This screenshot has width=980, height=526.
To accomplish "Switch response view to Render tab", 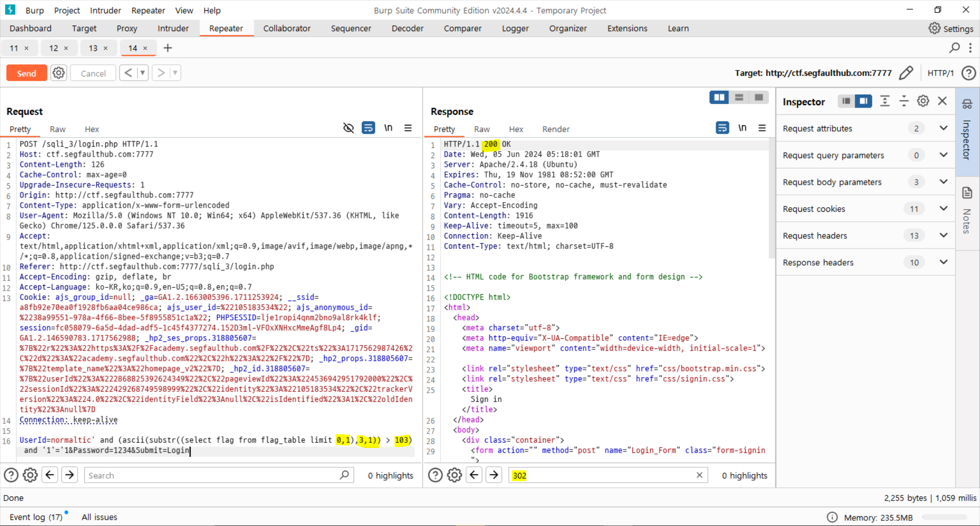I will tap(556, 129).
